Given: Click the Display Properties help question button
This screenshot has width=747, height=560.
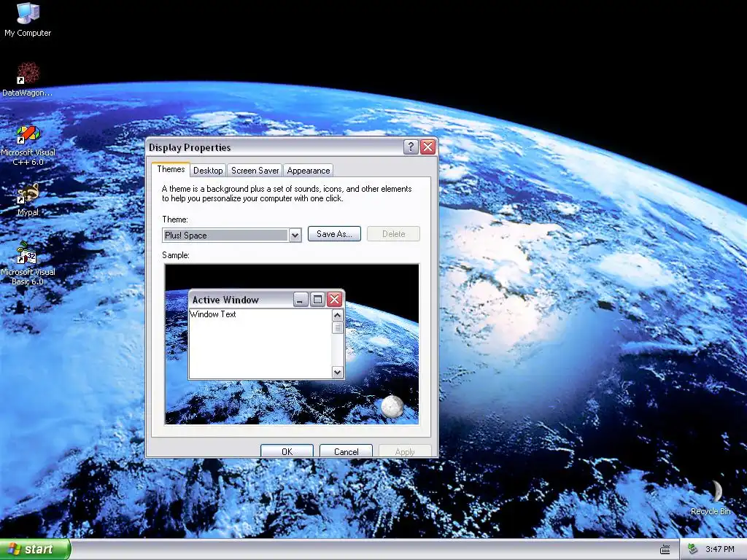Looking at the screenshot, I should click(411, 147).
